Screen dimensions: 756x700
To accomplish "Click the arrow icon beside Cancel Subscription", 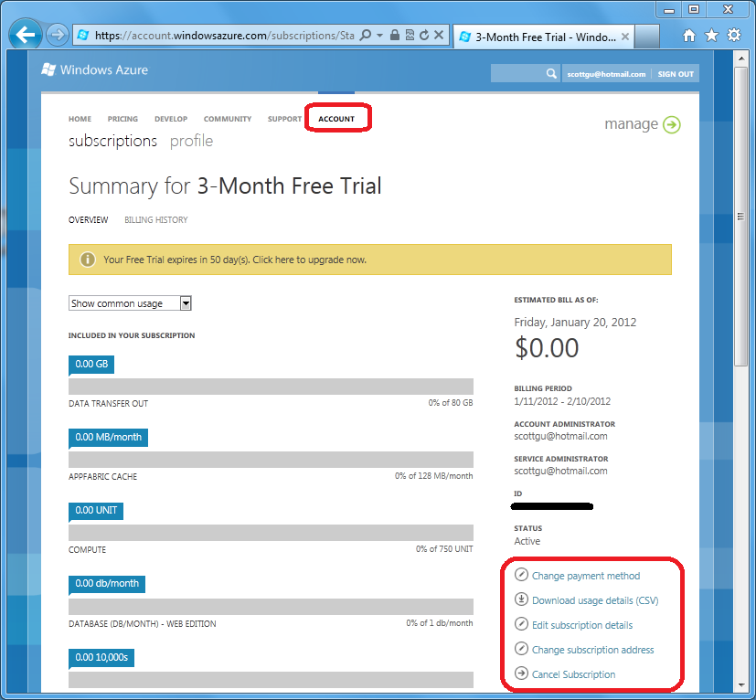I will (521, 673).
